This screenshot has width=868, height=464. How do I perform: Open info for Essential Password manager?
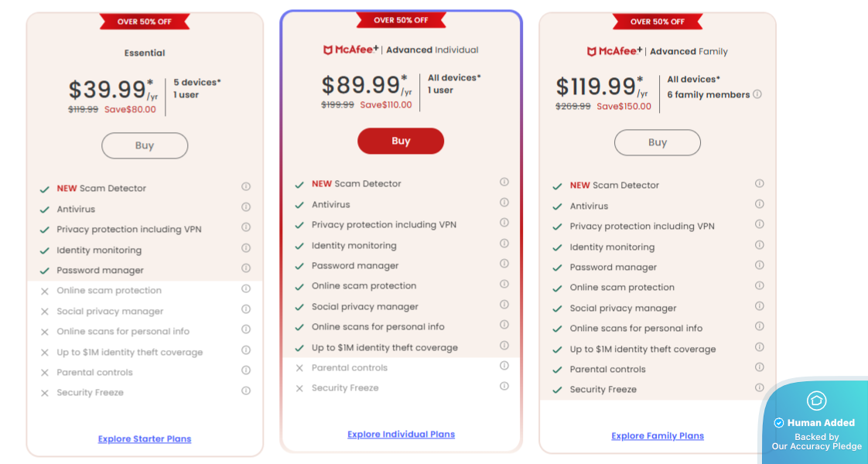[x=246, y=268]
